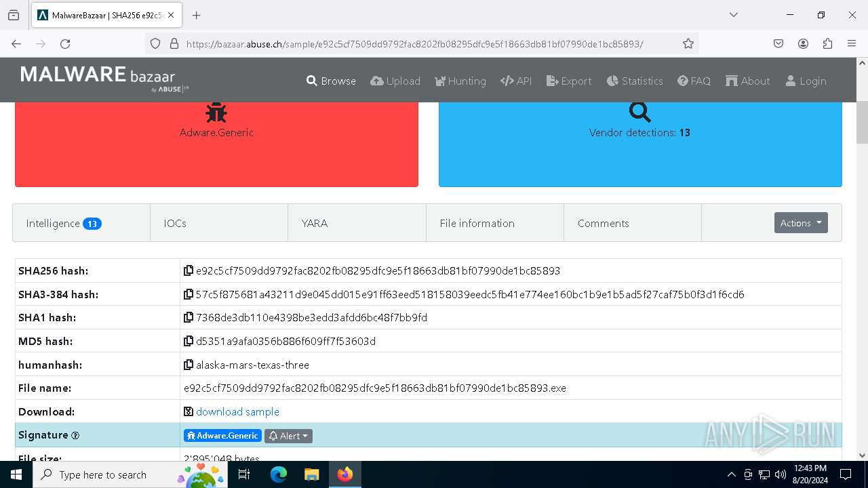Copy the SHA256 hash value
Screen dimensions: 868x488
[189, 270]
